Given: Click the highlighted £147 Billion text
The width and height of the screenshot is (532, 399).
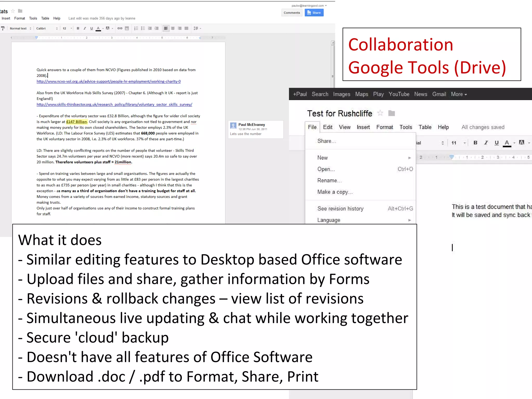Looking at the screenshot, I should 77,122.
